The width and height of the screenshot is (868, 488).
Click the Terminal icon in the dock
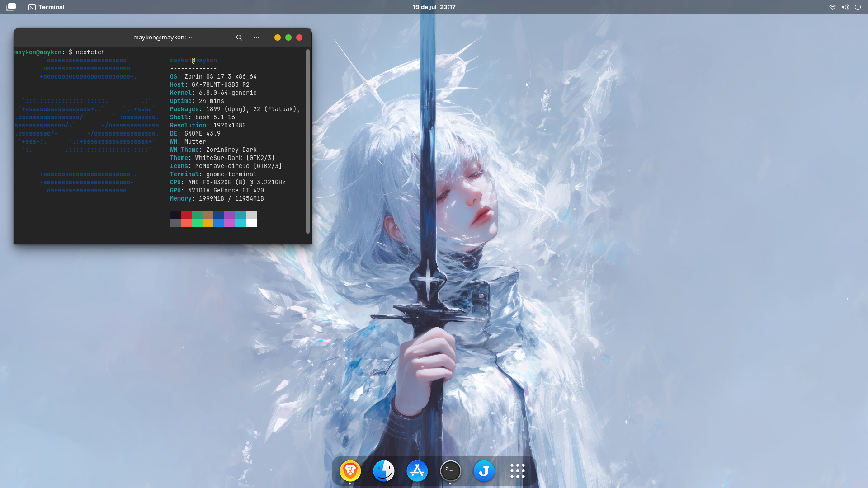[451, 471]
